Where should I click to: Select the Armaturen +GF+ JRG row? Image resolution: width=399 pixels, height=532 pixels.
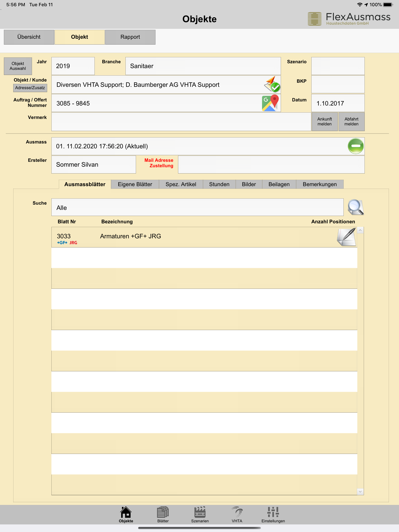(204, 237)
